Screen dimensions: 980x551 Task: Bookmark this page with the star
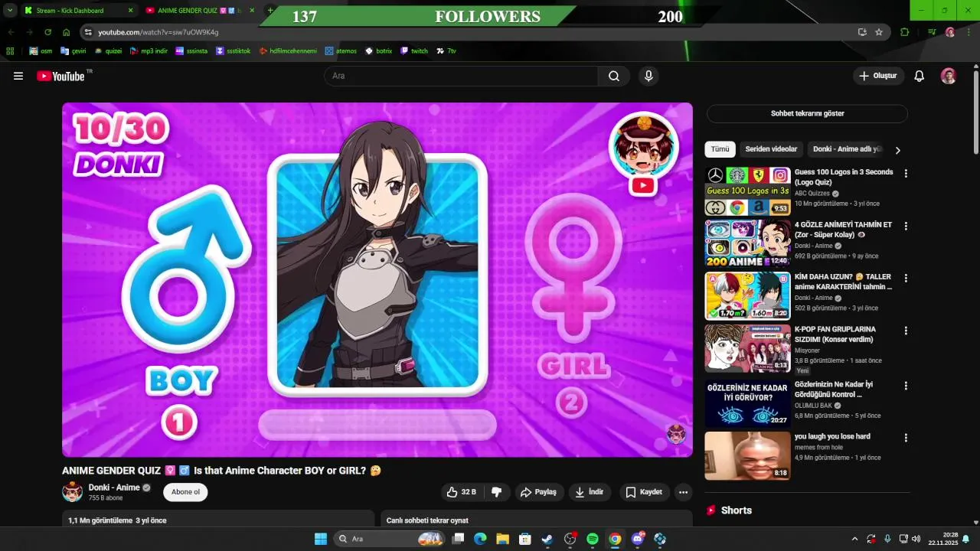879,32
